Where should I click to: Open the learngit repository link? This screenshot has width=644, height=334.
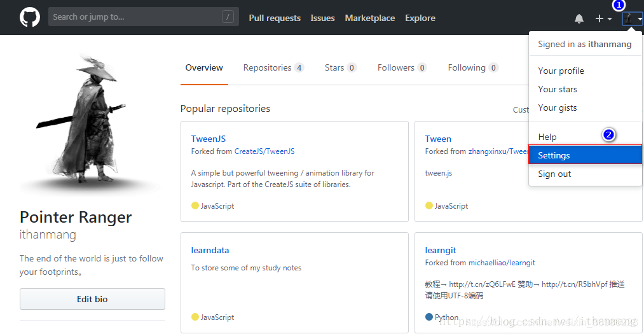[441, 250]
